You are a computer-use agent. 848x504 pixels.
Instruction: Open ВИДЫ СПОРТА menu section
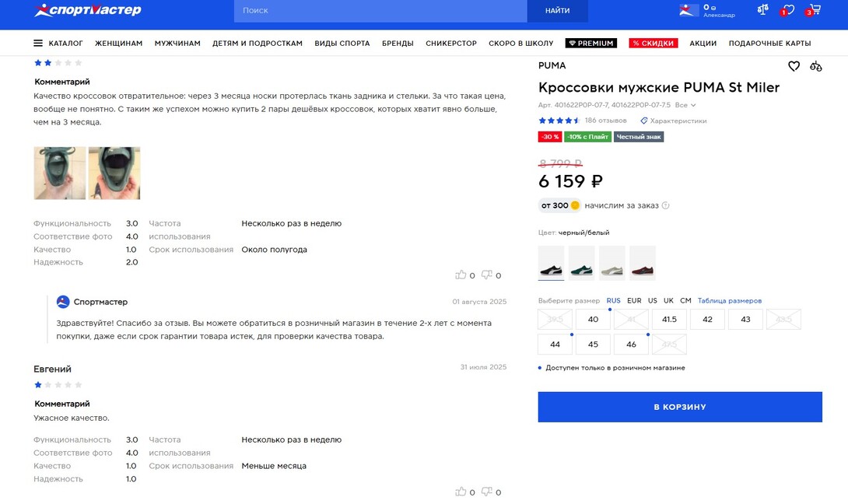pyautogui.click(x=342, y=44)
